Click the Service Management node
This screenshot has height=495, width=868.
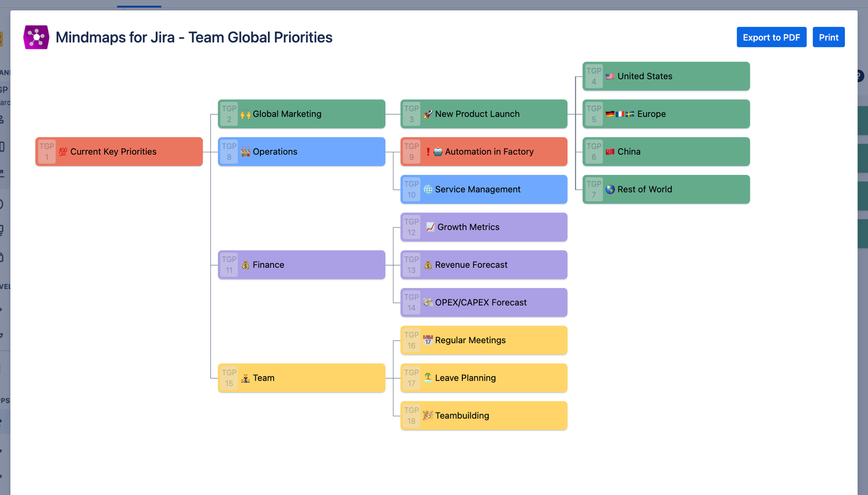point(484,189)
